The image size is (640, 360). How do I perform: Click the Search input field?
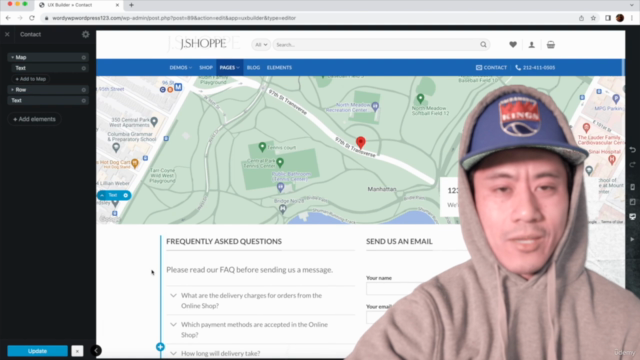point(376,45)
